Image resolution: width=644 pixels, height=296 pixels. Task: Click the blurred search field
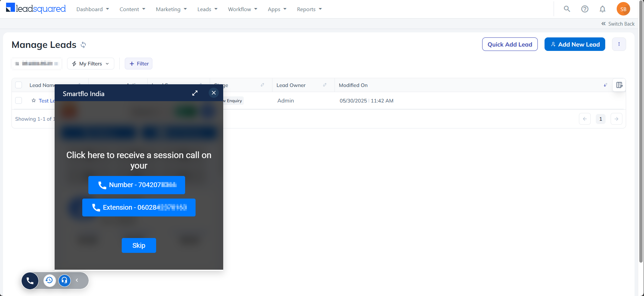pos(37,64)
